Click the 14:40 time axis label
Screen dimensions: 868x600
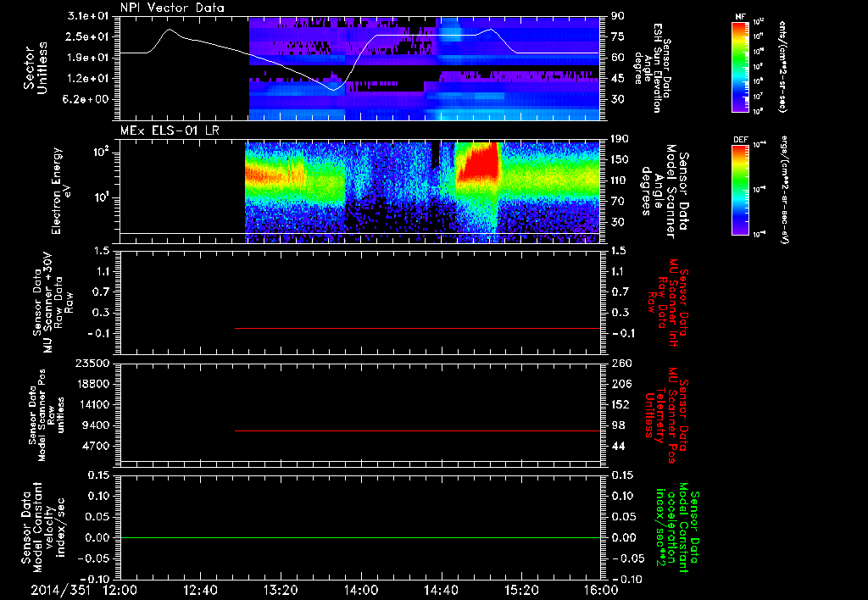(441, 590)
